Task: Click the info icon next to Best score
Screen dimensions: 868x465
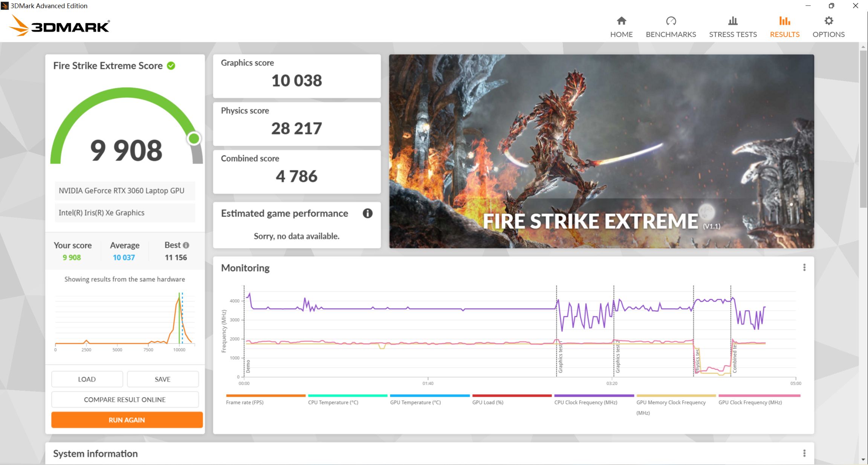Action: click(186, 245)
